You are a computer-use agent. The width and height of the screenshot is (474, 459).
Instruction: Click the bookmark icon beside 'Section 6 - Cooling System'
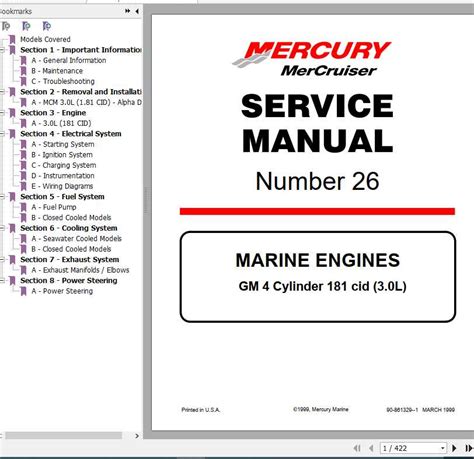click(12, 228)
